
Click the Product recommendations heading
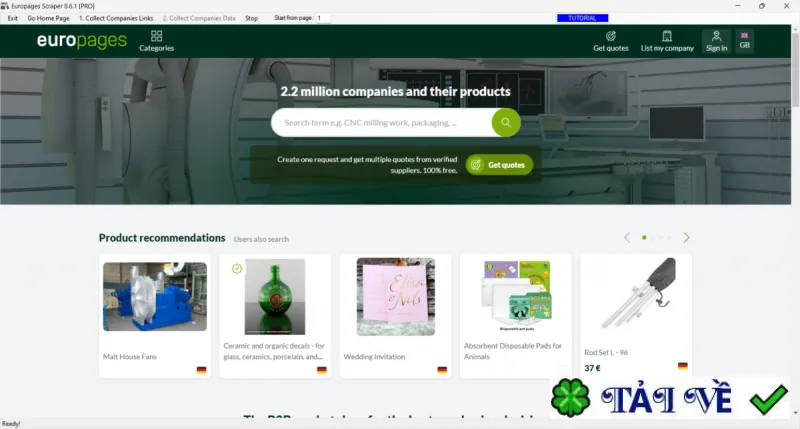point(162,238)
